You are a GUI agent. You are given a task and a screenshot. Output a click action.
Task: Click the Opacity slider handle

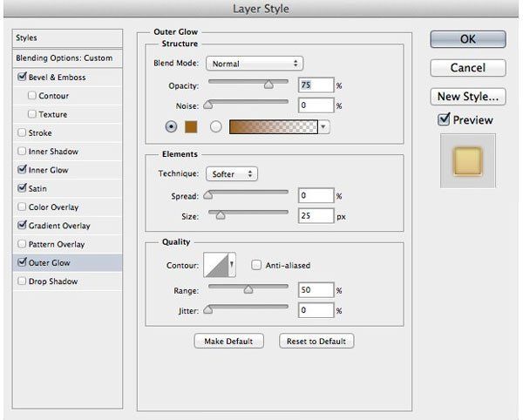(268, 85)
